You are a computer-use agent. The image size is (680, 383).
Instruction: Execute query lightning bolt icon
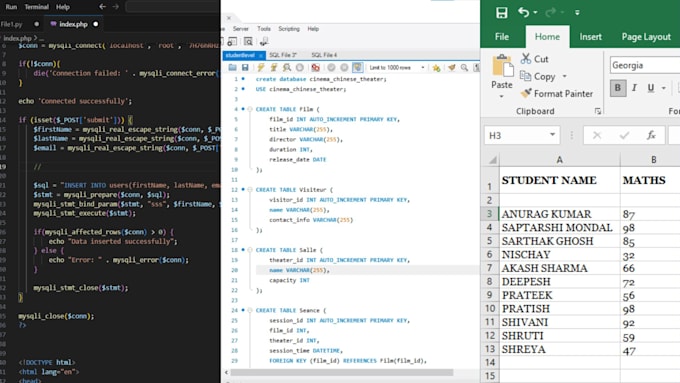click(x=261, y=68)
